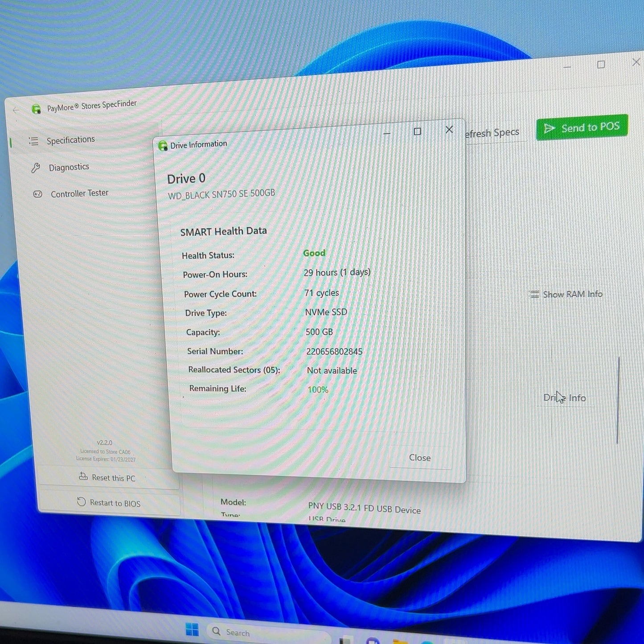644x644 pixels.
Task: Click the "Remaining Life:" label
Action: [x=218, y=389]
